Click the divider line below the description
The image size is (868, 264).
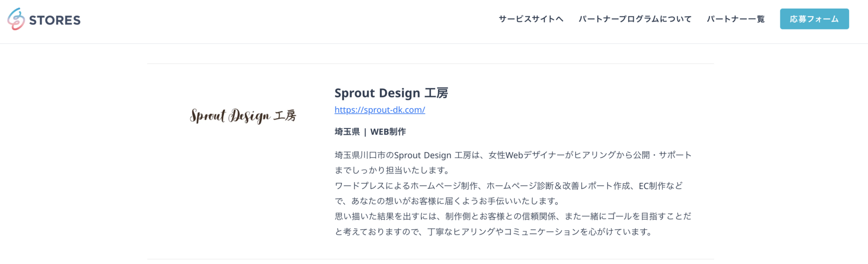430,259
